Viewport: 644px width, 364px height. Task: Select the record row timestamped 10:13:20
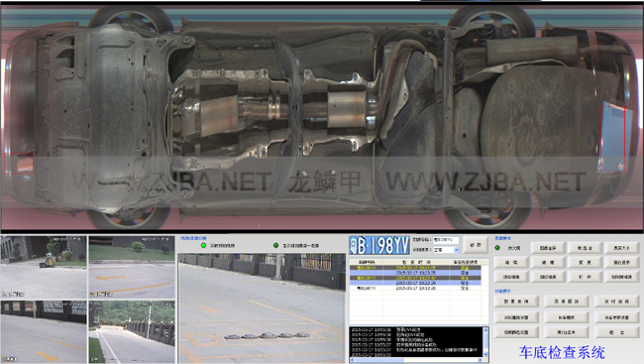(415, 289)
